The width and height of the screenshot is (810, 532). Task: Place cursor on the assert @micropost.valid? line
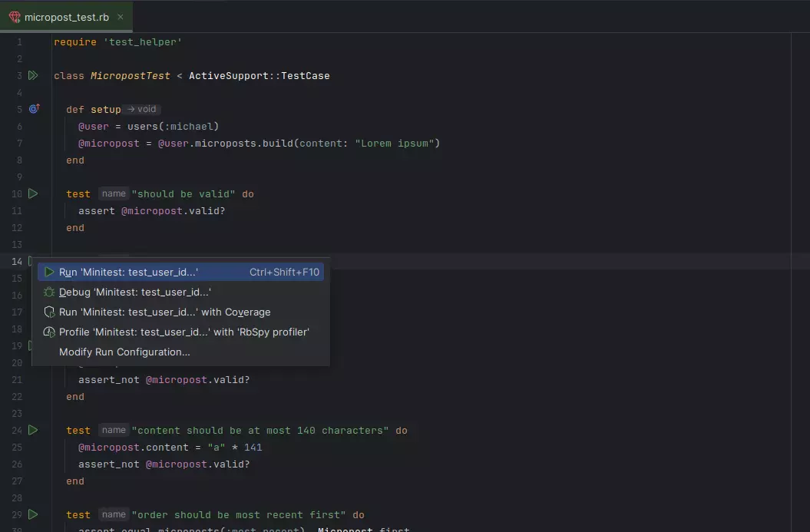[154, 210]
